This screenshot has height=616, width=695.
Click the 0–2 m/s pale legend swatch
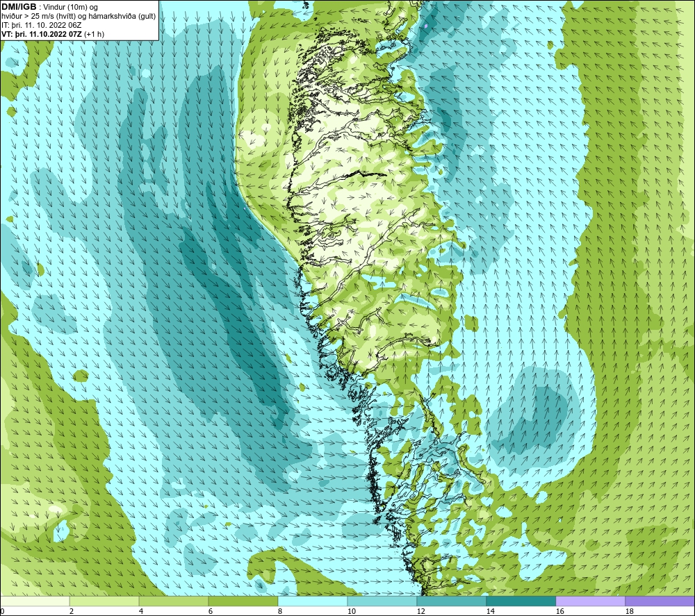click(35, 601)
